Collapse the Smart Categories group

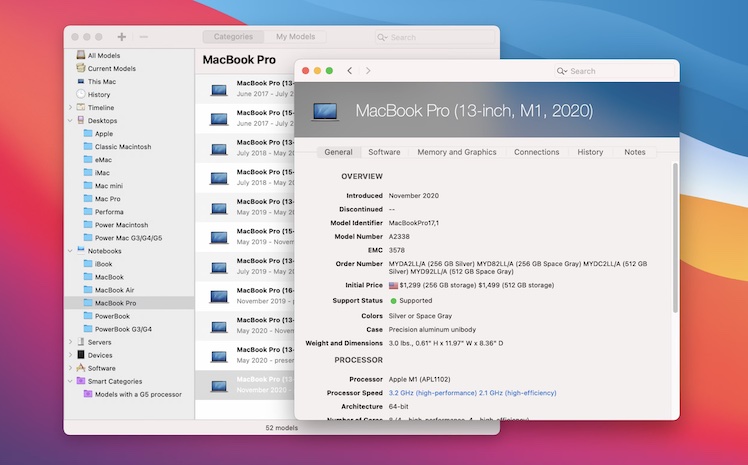[70, 381]
